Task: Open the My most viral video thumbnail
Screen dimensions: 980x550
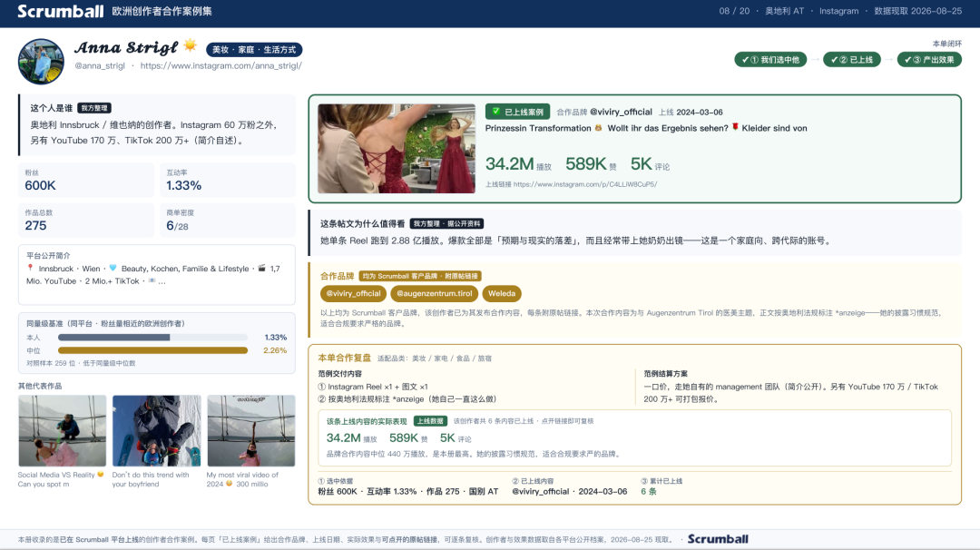Action: tap(251, 430)
